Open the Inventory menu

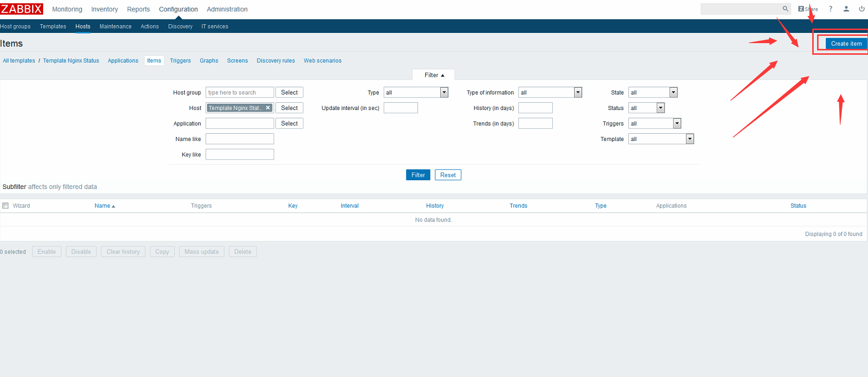click(105, 9)
